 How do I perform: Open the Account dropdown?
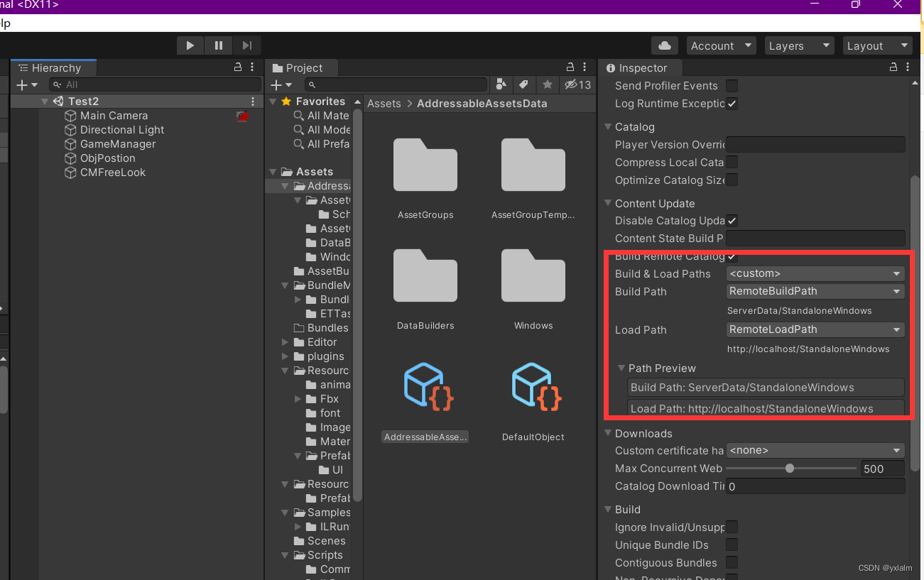point(722,45)
